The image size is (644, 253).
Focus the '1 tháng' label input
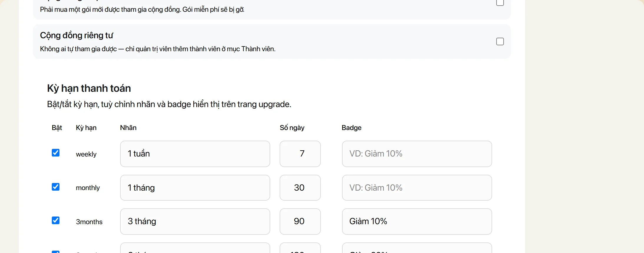coord(195,188)
